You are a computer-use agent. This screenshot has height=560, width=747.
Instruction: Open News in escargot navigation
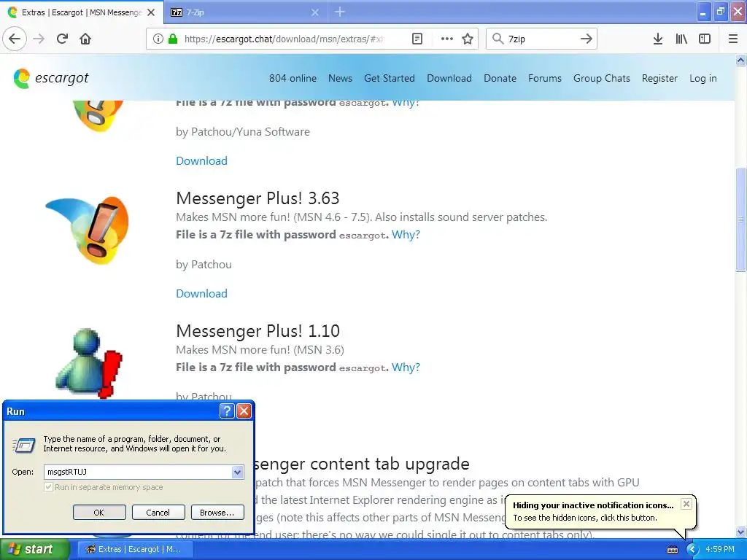340,78
